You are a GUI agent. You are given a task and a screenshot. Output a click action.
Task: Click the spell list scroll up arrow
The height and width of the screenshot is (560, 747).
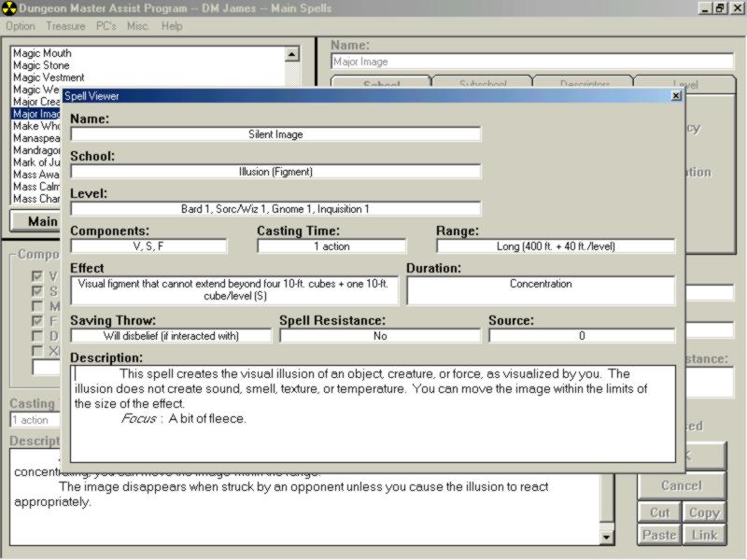point(292,55)
